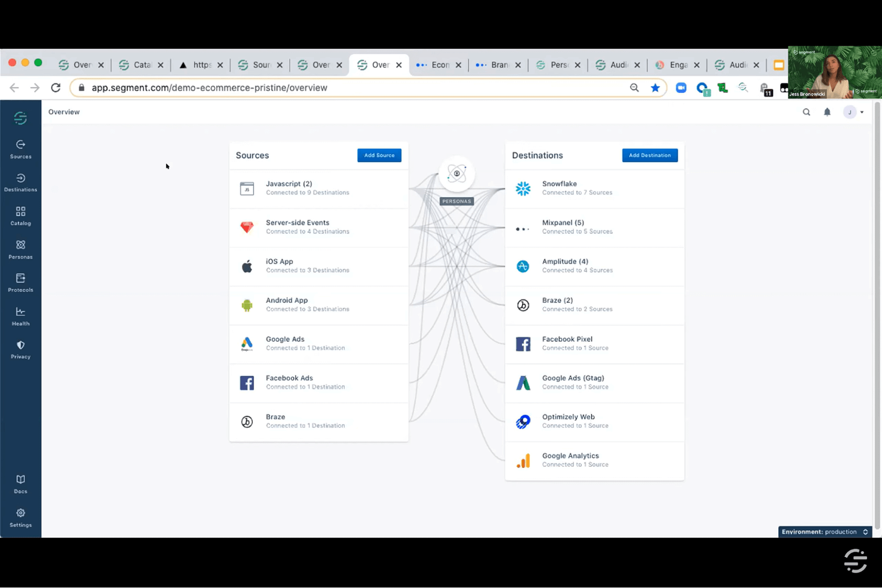Click "Connected to 5 Sources" text
882x588 pixels.
577,232
